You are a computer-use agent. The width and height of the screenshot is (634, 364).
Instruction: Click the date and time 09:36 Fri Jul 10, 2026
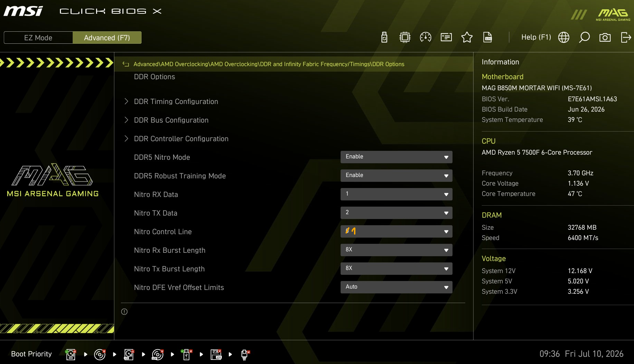point(581,354)
